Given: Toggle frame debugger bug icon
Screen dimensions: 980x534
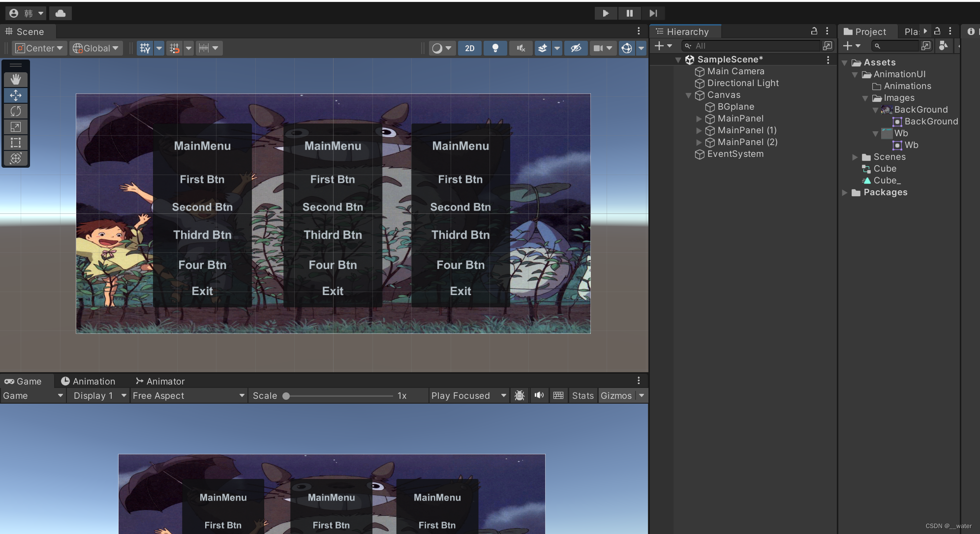Looking at the screenshot, I should coord(520,396).
